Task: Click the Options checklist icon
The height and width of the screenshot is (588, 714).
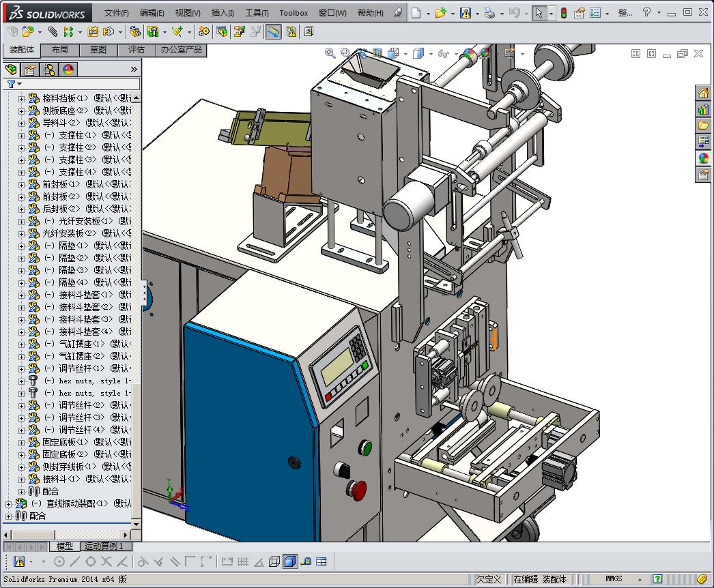Action: [x=595, y=13]
